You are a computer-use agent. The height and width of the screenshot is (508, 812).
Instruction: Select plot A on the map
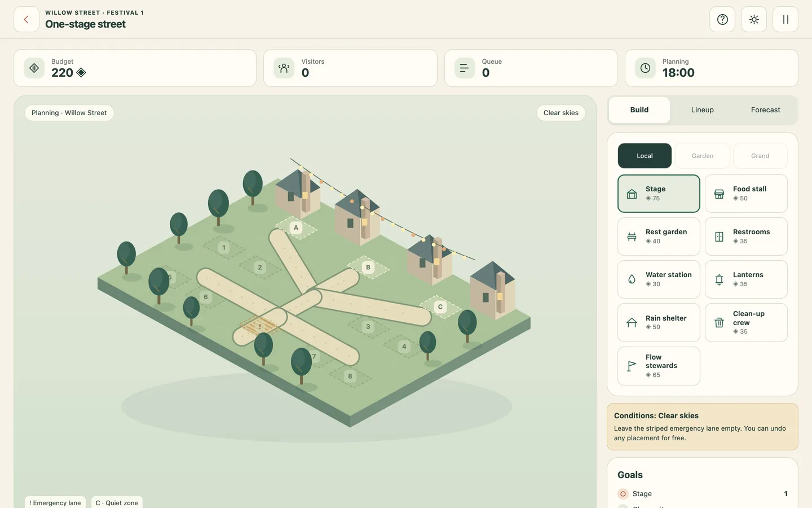pos(296,227)
